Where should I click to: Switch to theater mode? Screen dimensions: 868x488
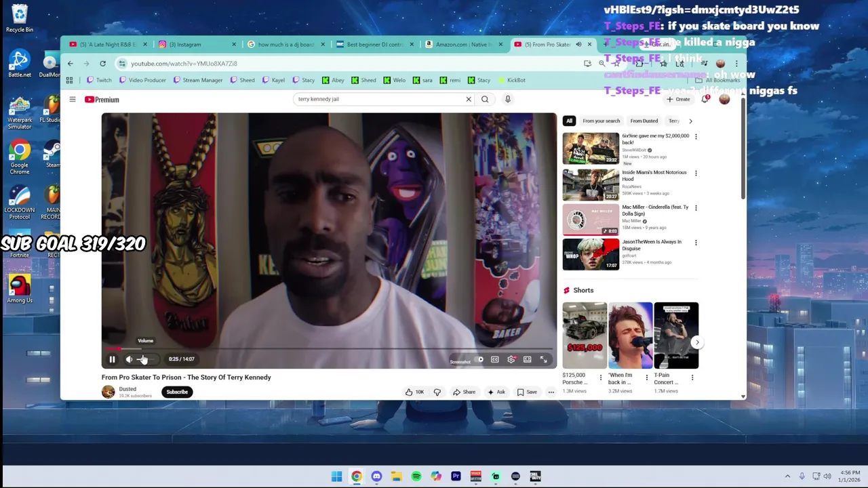(x=527, y=359)
